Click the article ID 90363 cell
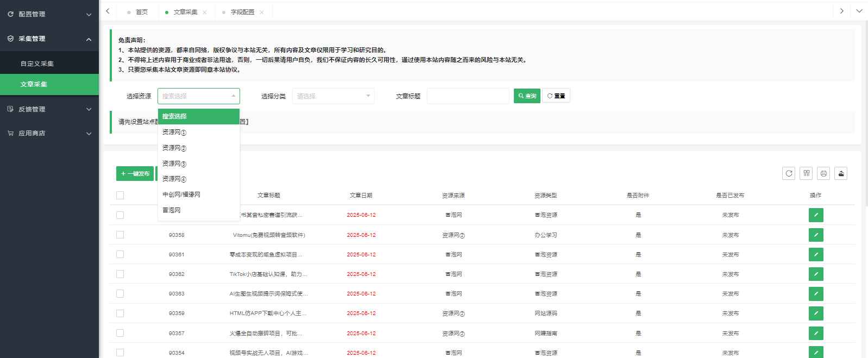 (x=177, y=294)
